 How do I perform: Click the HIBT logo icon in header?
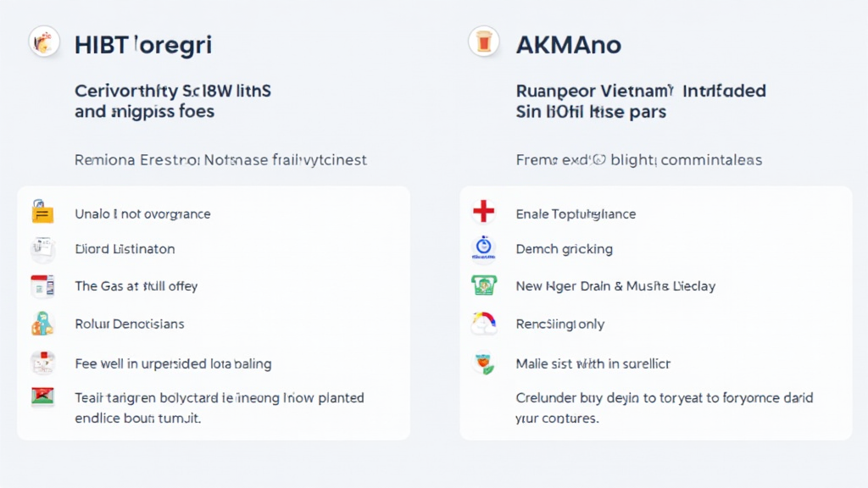pyautogui.click(x=45, y=42)
